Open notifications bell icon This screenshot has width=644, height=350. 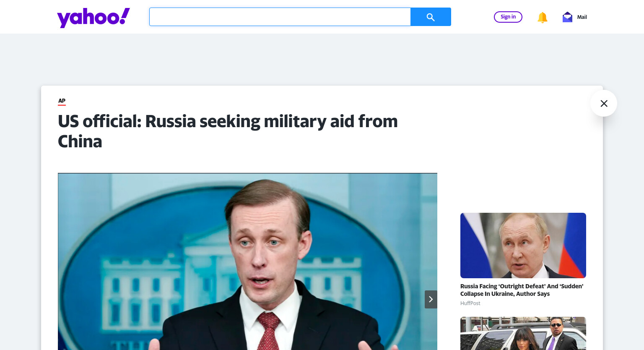[543, 17]
